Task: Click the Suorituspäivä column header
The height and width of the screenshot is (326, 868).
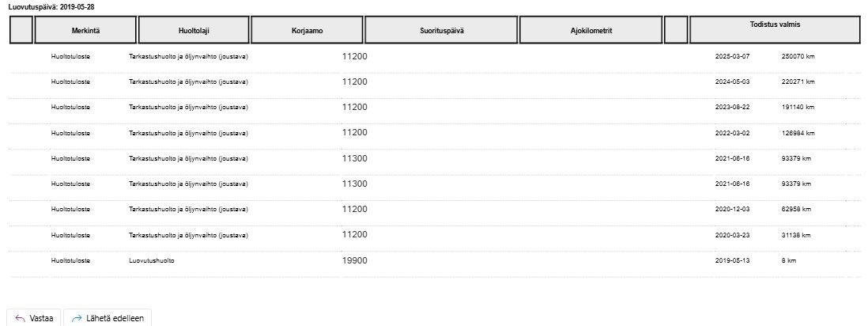Action: pos(442,30)
